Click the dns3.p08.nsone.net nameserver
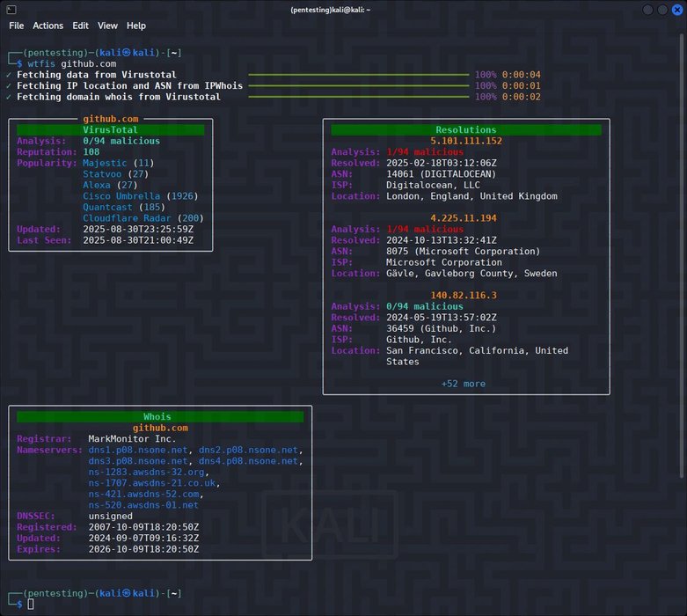The width and height of the screenshot is (687, 616). point(138,461)
